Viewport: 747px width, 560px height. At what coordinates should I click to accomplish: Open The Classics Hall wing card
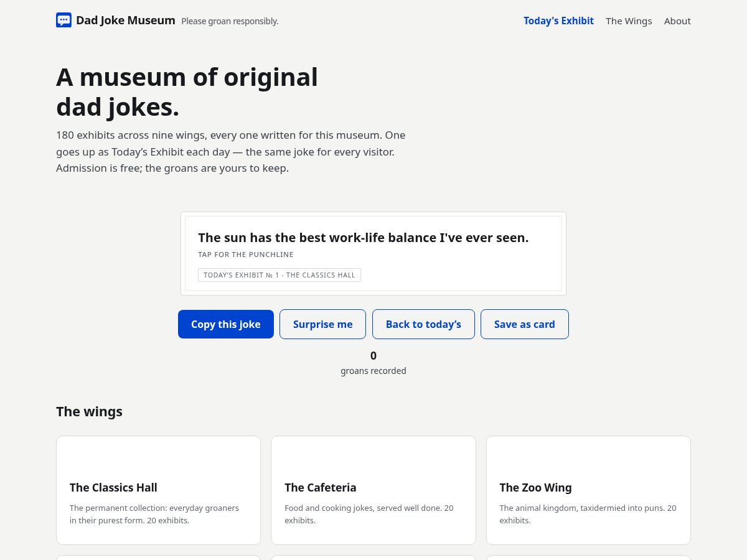(158, 490)
